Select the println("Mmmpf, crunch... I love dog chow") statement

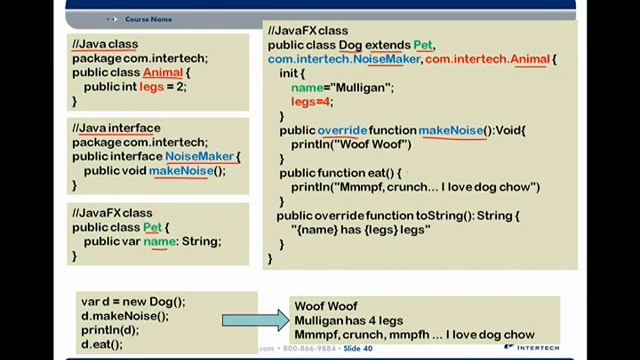[416, 187]
